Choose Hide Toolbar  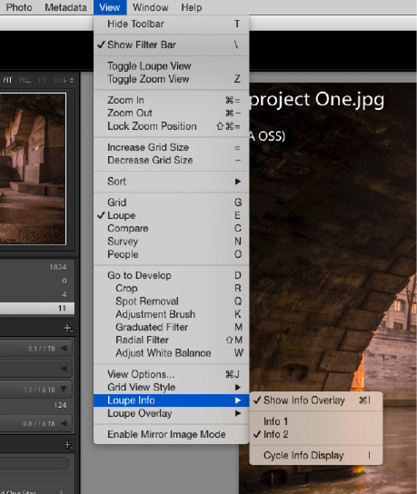point(171,24)
